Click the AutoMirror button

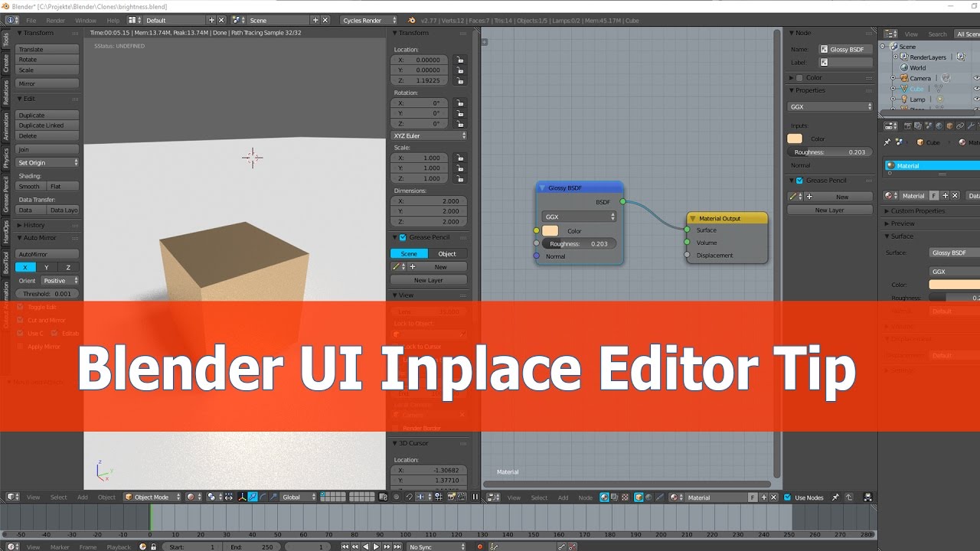click(47, 254)
